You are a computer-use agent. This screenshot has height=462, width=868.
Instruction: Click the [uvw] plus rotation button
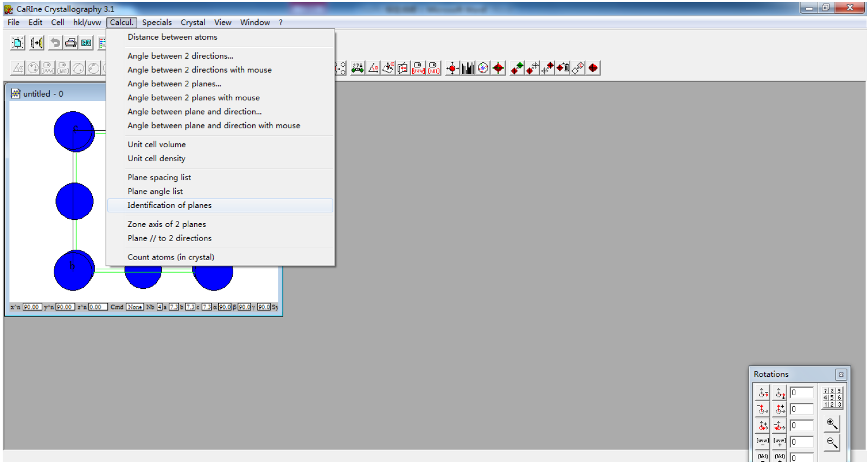point(780,442)
